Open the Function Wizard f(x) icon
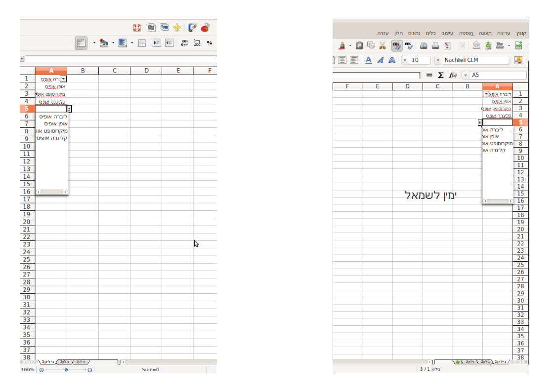The width and height of the screenshot is (555, 392). tap(452, 75)
